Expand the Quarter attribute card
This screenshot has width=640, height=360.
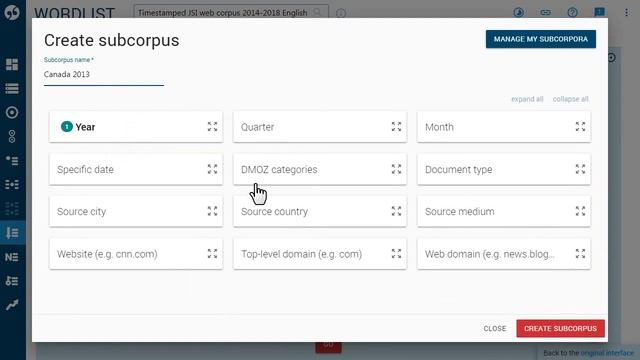click(396, 127)
